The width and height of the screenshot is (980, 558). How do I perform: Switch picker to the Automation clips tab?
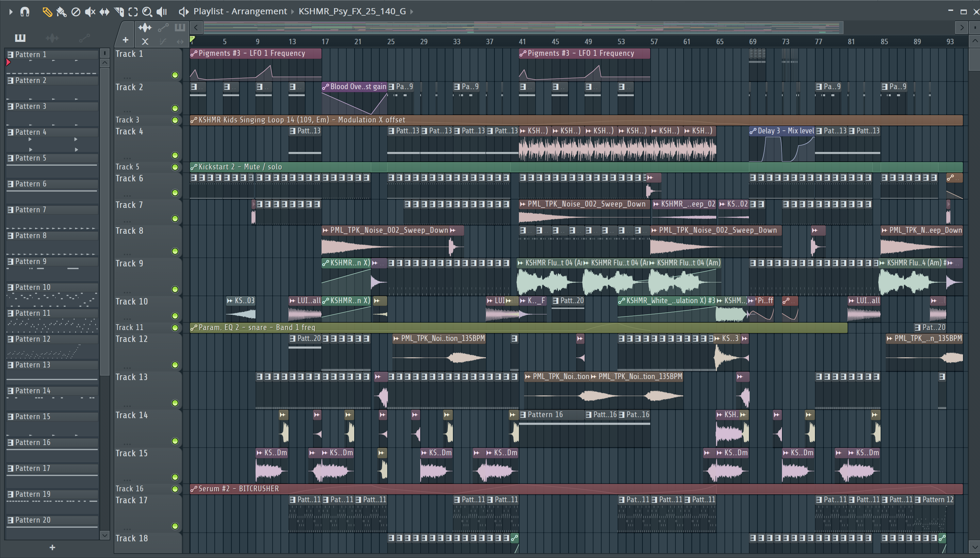click(x=84, y=38)
